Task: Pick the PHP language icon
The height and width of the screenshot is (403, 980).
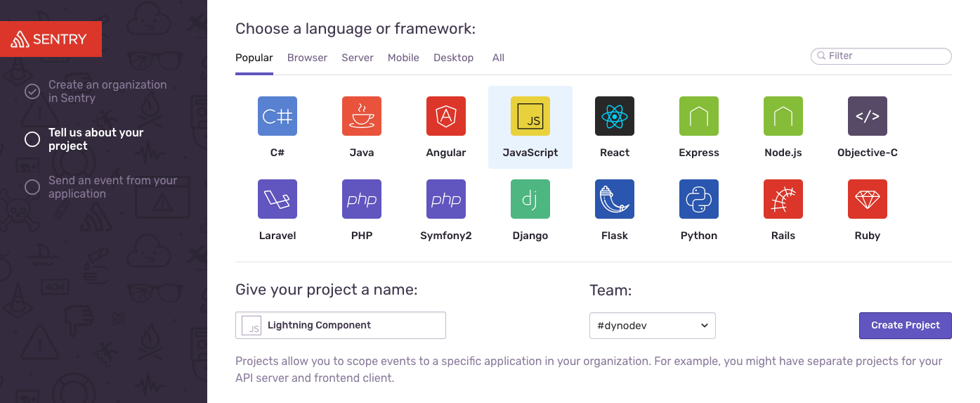Action: [x=362, y=199]
